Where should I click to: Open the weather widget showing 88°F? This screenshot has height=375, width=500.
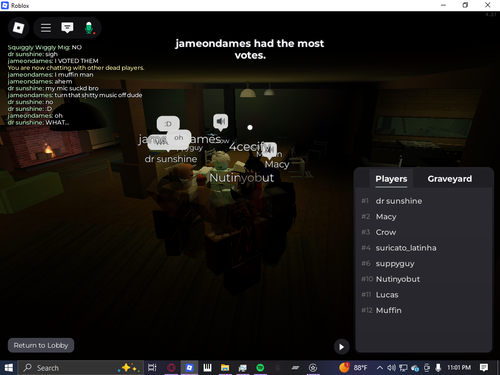(x=353, y=368)
